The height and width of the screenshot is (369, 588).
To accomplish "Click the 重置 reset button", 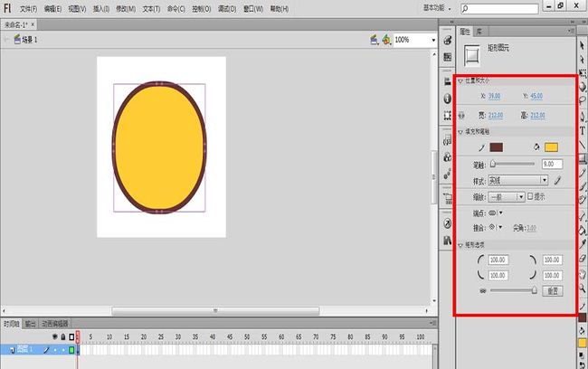I will coord(553,291).
